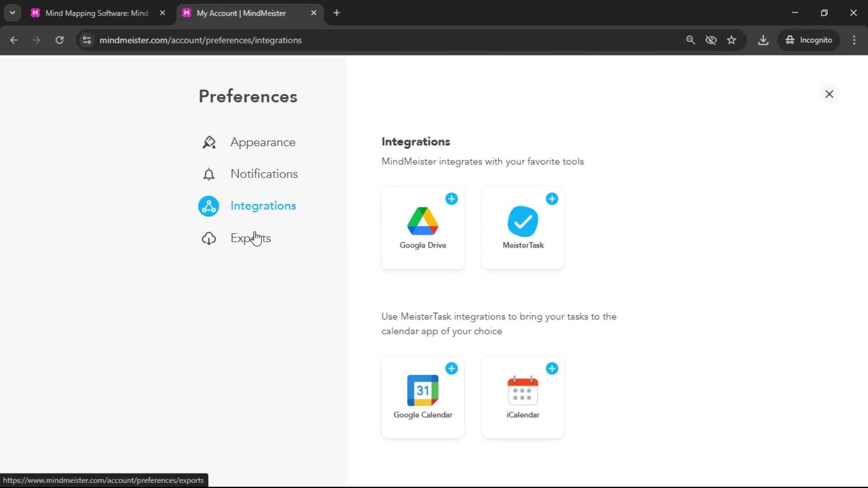Viewport: 868px width, 488px height.
Task: Open browser downloads
Action: (763, 40)
